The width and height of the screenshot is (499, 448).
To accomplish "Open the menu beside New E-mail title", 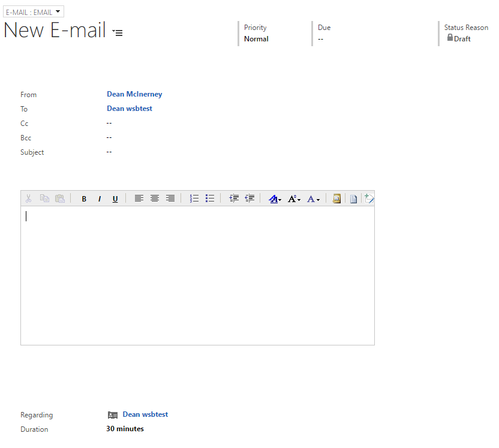I will coord(118,32).
